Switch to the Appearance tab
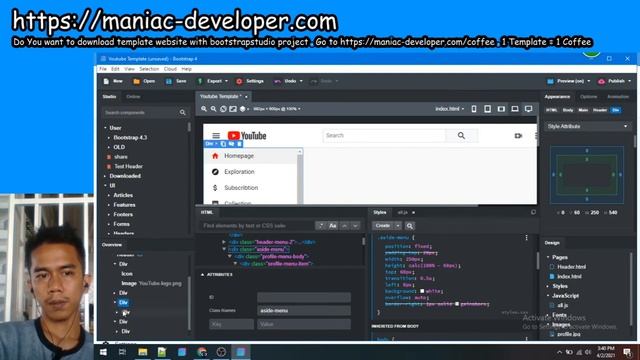This screenshot has height=360, width=640. 557,97
